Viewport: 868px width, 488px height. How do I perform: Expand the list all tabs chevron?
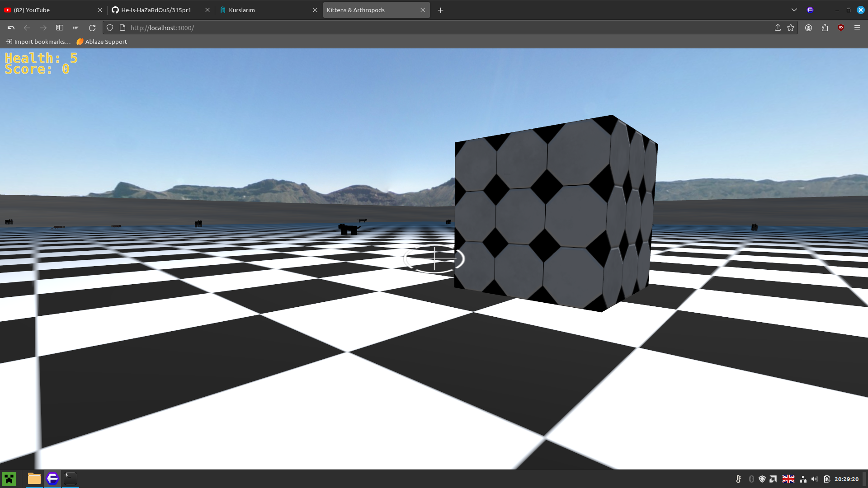tap(794, 10)
